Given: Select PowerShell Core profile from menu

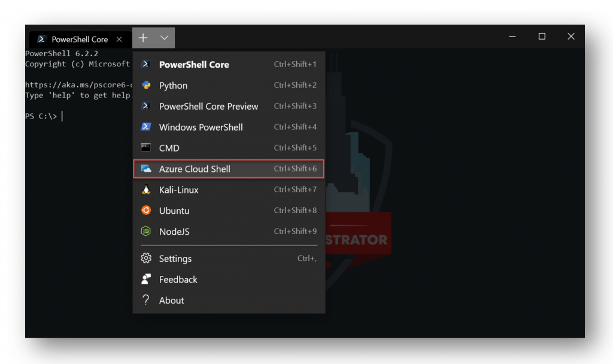Looking at the screenshot, I should 229,64.
